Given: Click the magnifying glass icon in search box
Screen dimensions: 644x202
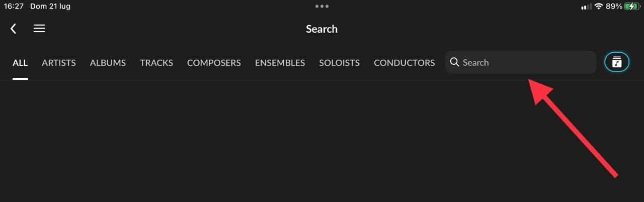Looking at the screenshot, I should coord(454,62).
